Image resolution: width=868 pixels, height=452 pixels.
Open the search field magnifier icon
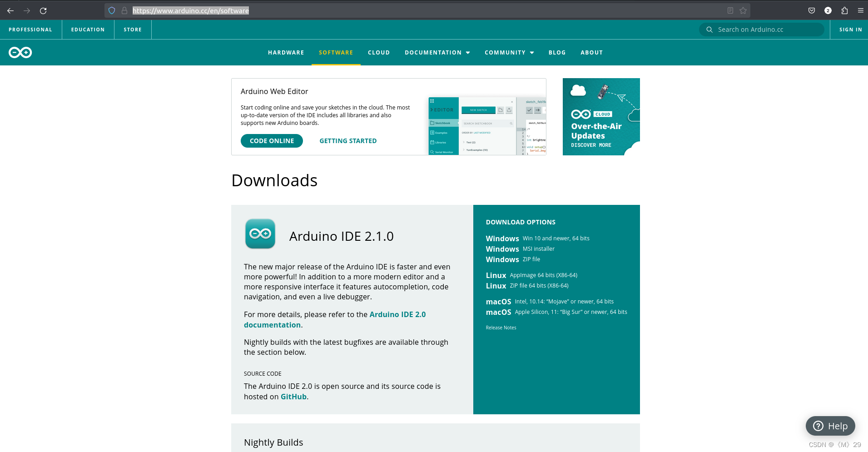point(709,29)
